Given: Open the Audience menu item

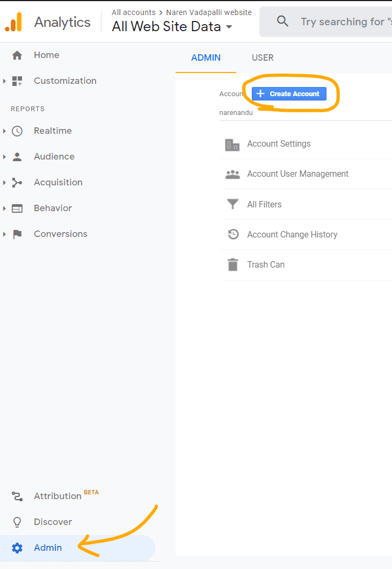Looking at the screenshot, I should (54, 156).
